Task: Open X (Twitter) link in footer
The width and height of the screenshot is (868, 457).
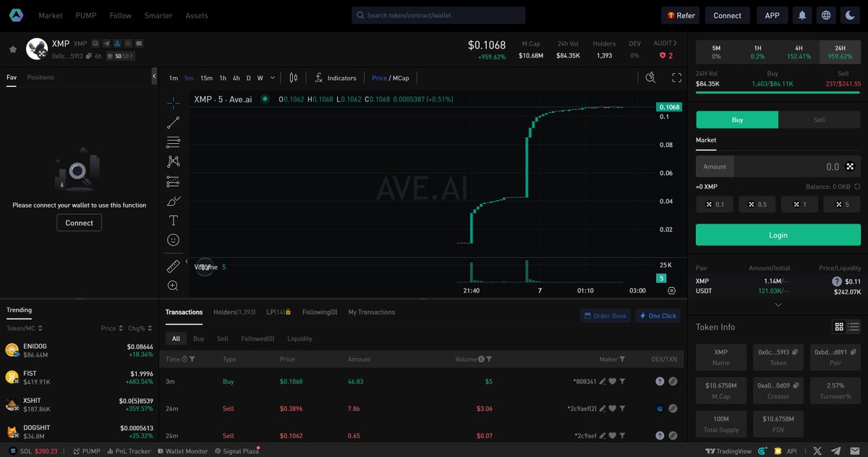Action: pyautogui.click(x=818, y=450)
